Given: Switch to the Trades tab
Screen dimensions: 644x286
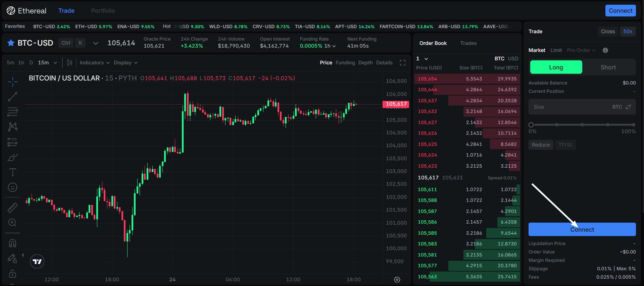Looking at the screenshot, I should 468,43.
